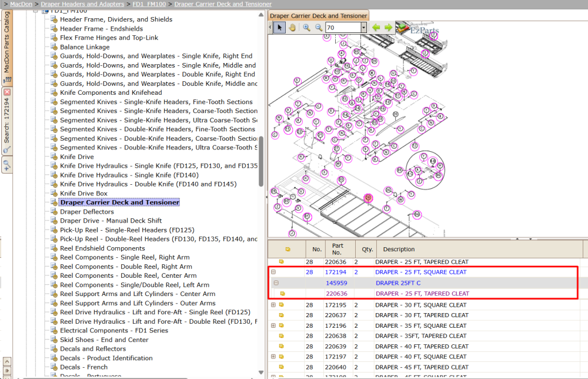Viewport: 588px width, 379px height.
Task: Click inside the zoom value field showing 70
Action: coord(343,28)
